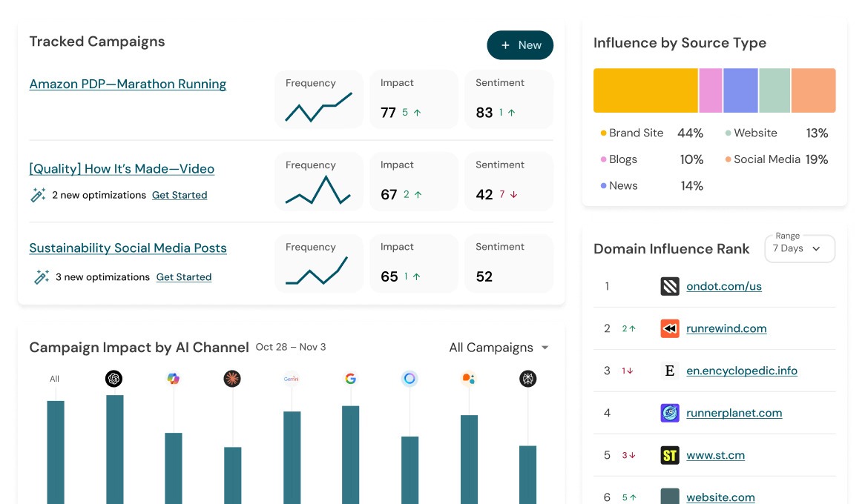Screen dimensions: 865x504
Task: Click the website.com favicon
Action: [x=670, y=497]
